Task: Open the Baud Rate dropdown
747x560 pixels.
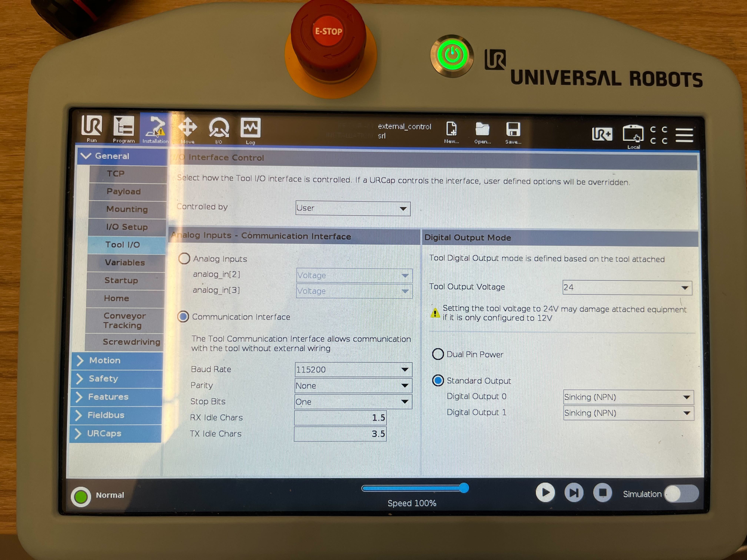Action: [x=353, y=370]
